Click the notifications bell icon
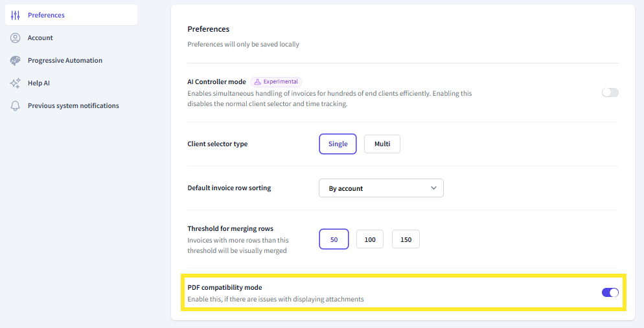The height and width of the screenshot is (328, 644). [x=16, y=106]
